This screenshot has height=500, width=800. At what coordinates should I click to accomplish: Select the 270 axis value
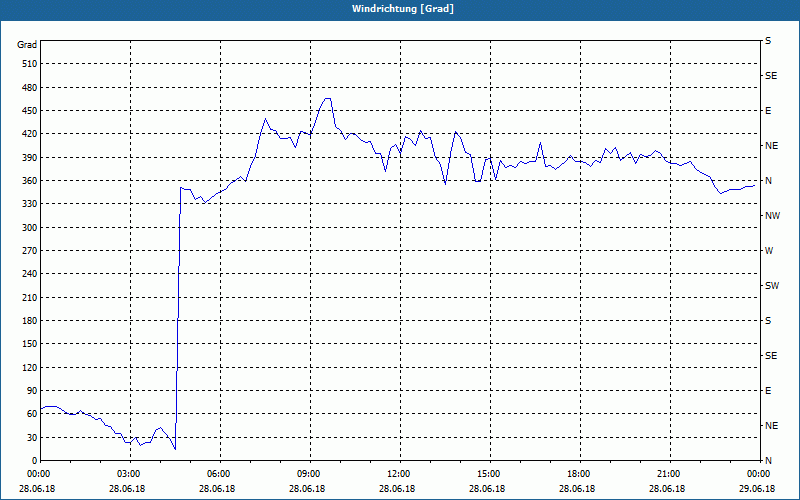point(30,251)
